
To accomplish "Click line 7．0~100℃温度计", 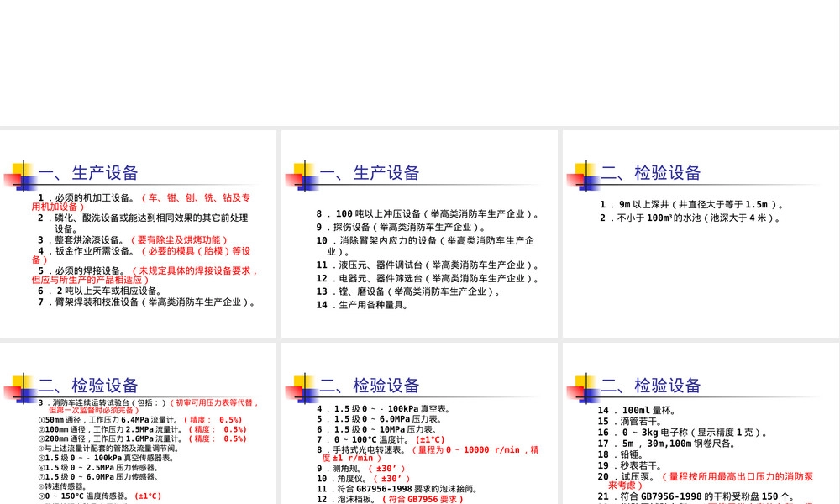I will 381,439.
